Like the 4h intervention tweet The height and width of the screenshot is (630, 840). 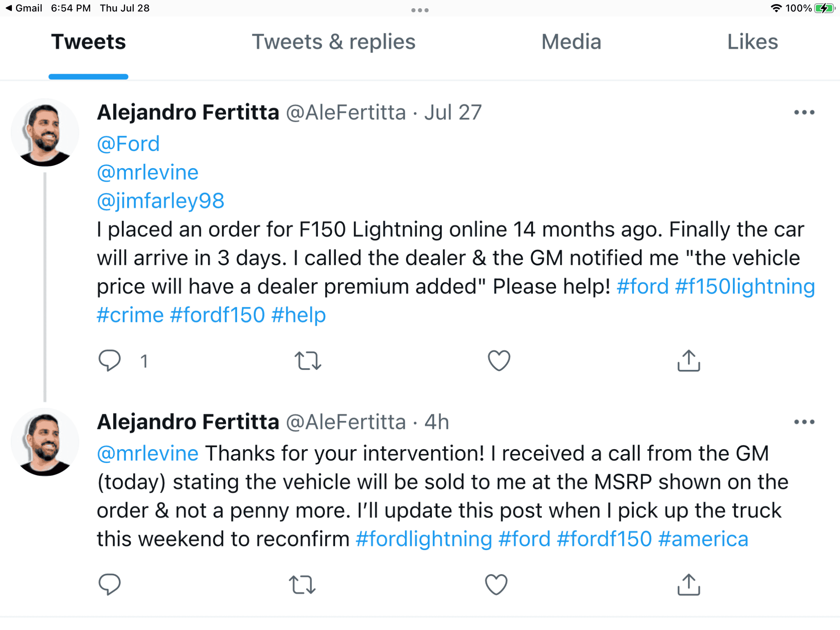coord(496,584)
